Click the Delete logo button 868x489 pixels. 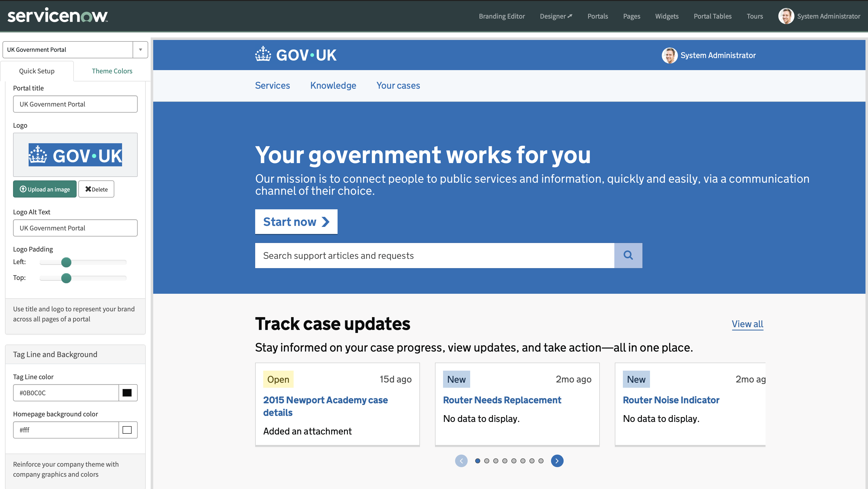click(x=96, y=189)
